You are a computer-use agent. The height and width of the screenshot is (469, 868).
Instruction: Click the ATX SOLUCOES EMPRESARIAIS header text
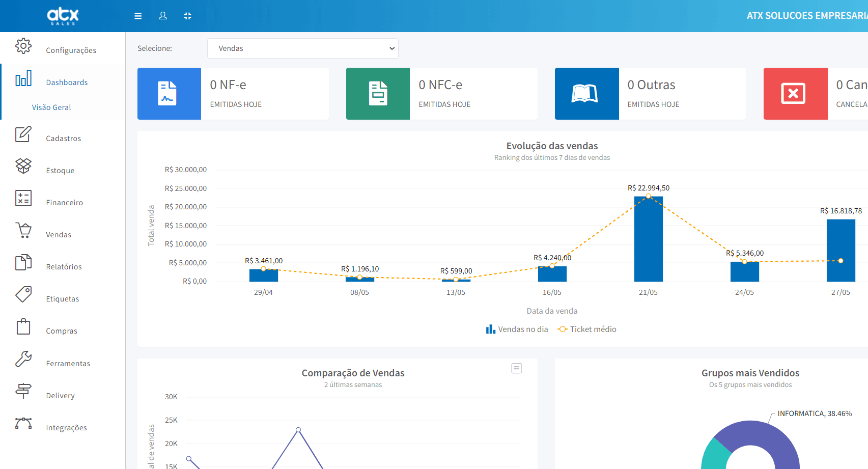coord(807,16)
